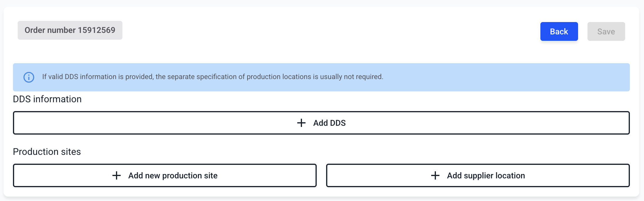Screen dimensions: 644x201
Task: Click the word 'Back' in the header
Action: tap(559, 31)
